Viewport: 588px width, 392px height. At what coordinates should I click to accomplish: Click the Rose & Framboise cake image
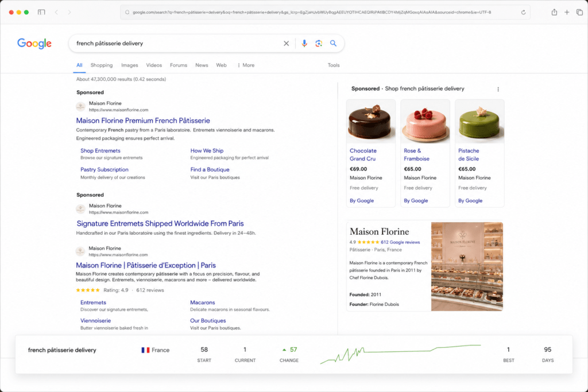click(x=425, y=122)
